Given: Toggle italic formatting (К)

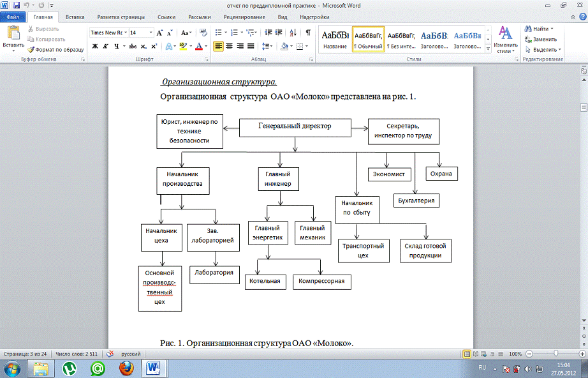Looking at the screenshot, I should [x=105, y=46].
